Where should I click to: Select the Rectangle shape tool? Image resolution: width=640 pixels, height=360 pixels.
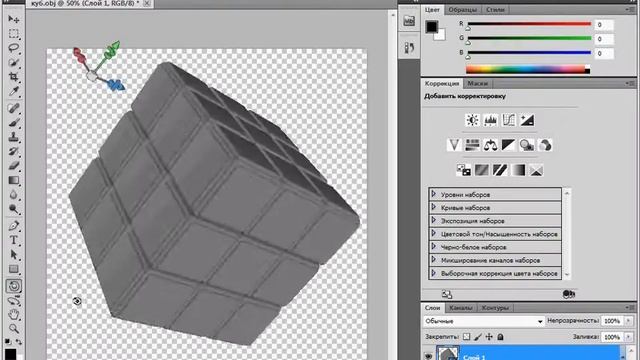13,269
